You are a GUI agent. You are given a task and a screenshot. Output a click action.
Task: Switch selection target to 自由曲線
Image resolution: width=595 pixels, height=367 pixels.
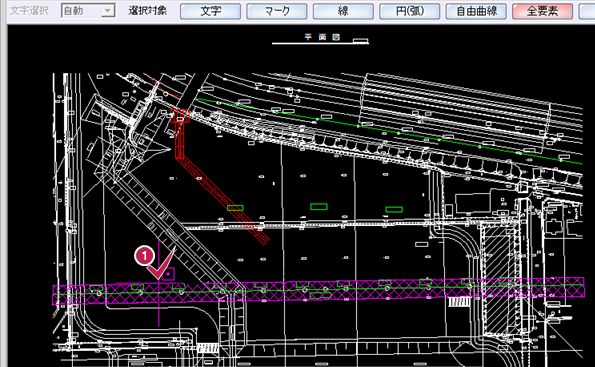click(476, 11)
